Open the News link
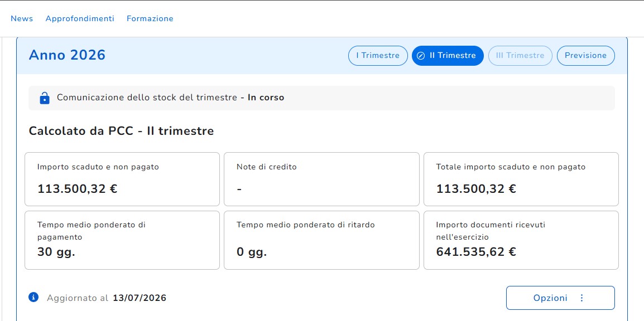Screen dimensions: 644x321 point(22,18)
